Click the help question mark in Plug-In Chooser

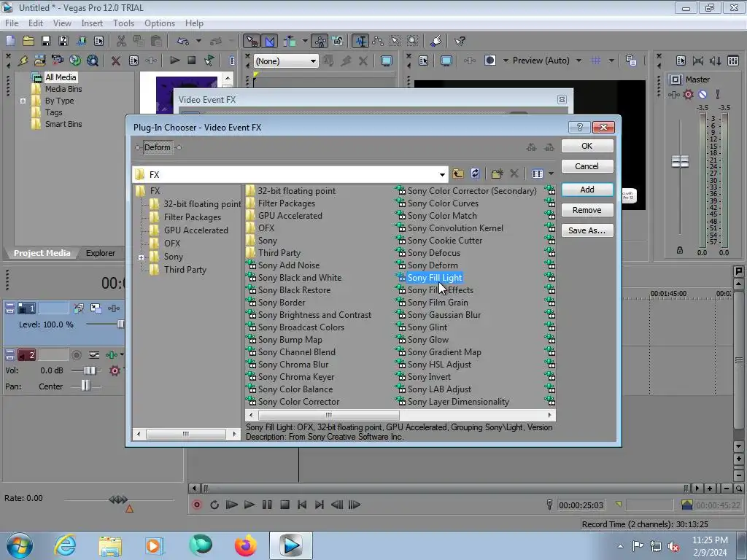click(579, 127)
